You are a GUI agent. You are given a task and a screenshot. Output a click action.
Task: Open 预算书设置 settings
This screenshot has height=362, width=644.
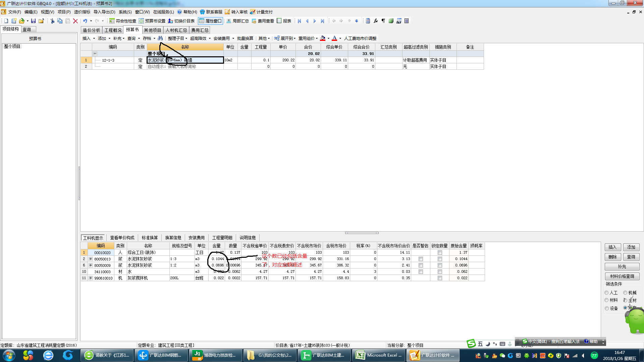click(x=152, y=21)
